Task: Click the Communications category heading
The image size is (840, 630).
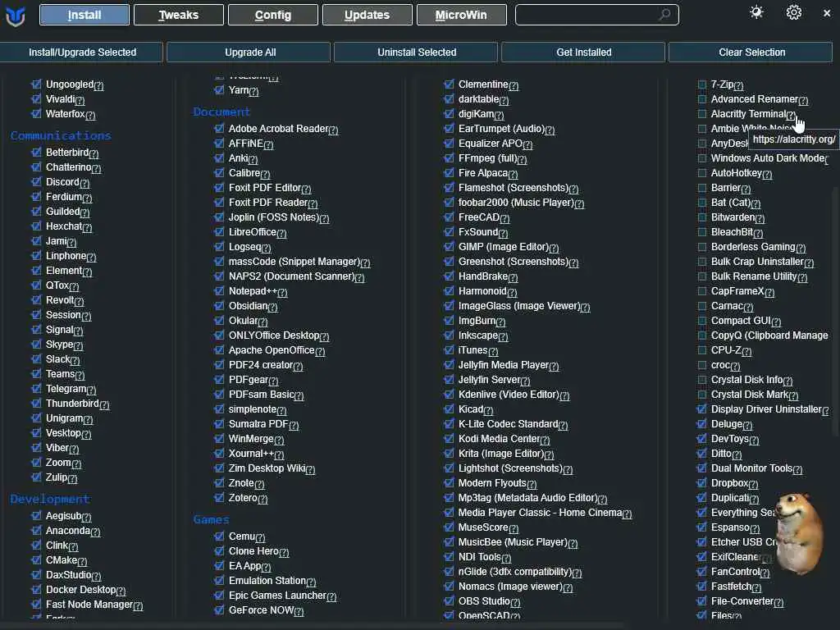Action: coord(61,135)
